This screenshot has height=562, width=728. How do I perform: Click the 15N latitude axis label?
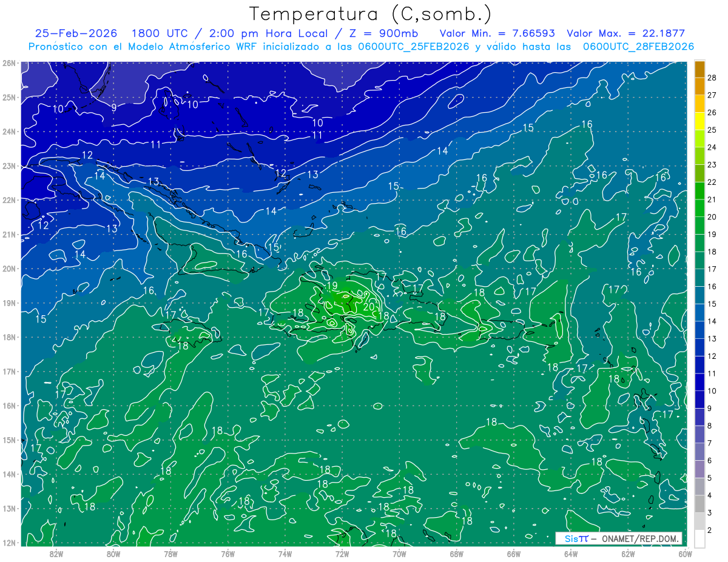[x=8, y=440]
